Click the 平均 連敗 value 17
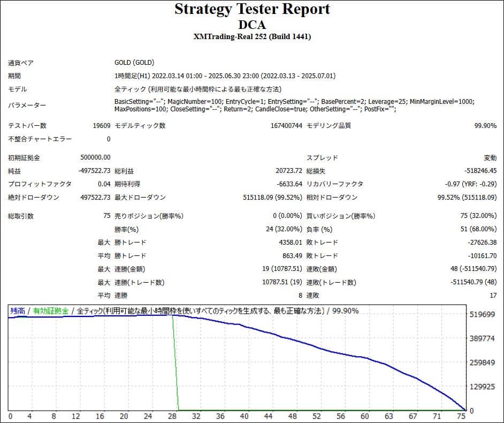 tap(493, 295)
